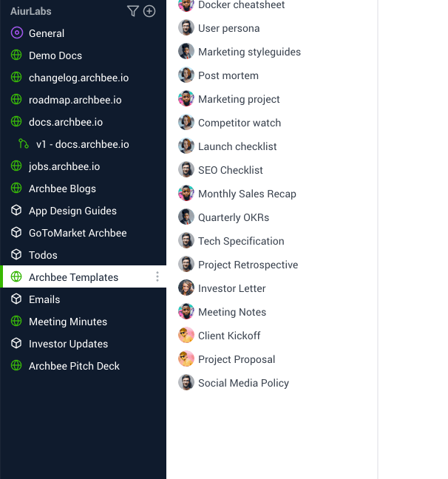Click the cube icon beside Emails
Screen dimensions: 448x479
[x=16, y=299]
